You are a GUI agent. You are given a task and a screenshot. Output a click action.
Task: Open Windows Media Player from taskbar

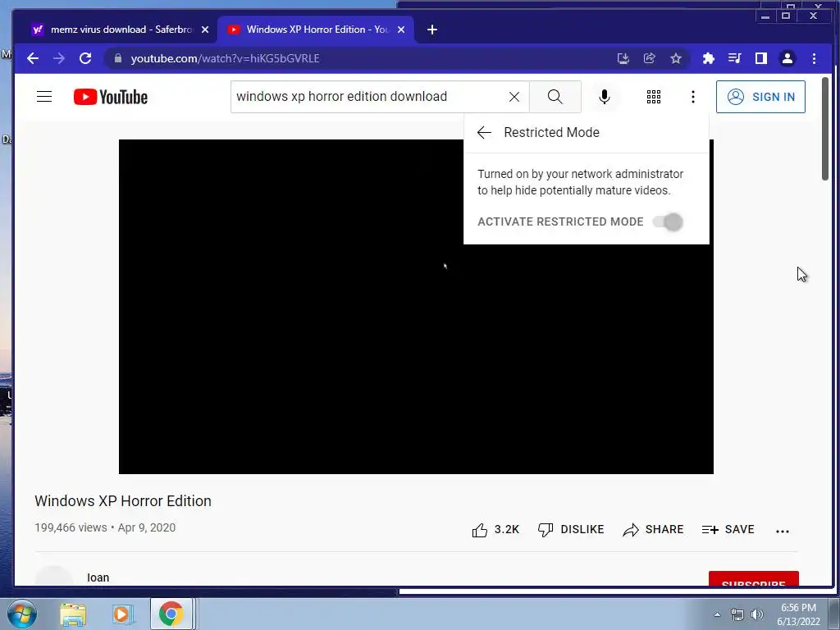(x=121, y=614)
